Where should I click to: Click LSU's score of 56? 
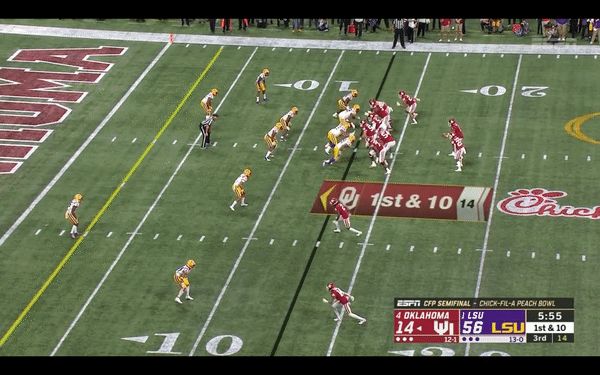(x=473, y=328)
